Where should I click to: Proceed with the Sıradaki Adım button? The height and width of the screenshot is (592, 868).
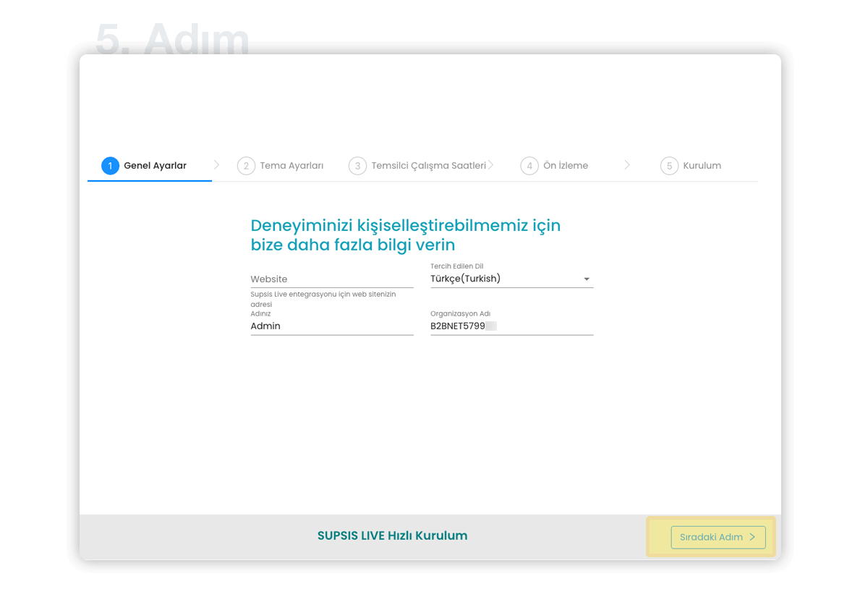718,537
